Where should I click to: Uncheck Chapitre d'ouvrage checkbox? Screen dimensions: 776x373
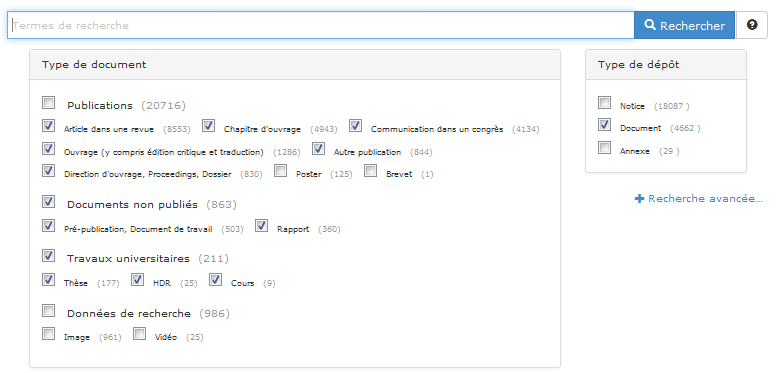[208, 126]
